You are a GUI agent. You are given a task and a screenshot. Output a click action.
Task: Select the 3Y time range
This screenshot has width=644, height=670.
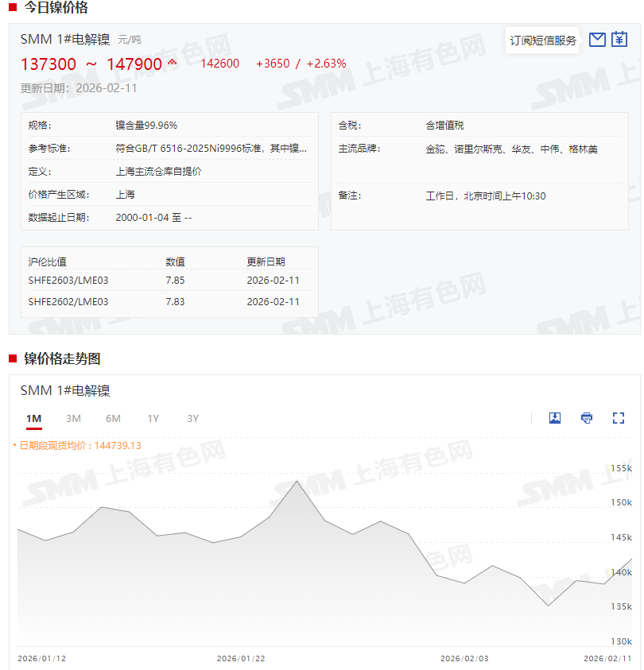[192, 419]
